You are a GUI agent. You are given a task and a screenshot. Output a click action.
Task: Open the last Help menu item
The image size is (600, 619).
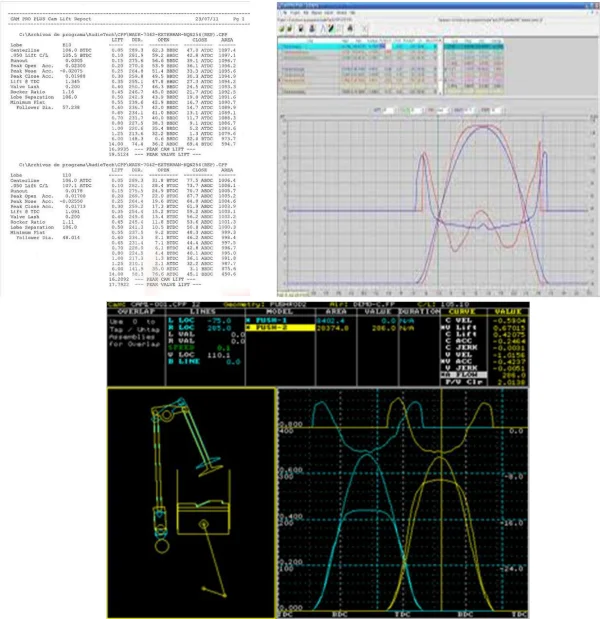click(x=352, y=13)
